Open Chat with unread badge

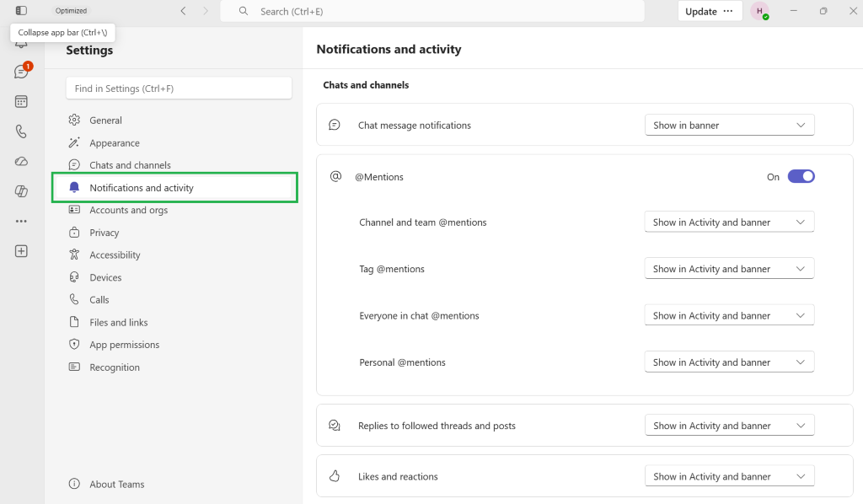tap(21, 72)
